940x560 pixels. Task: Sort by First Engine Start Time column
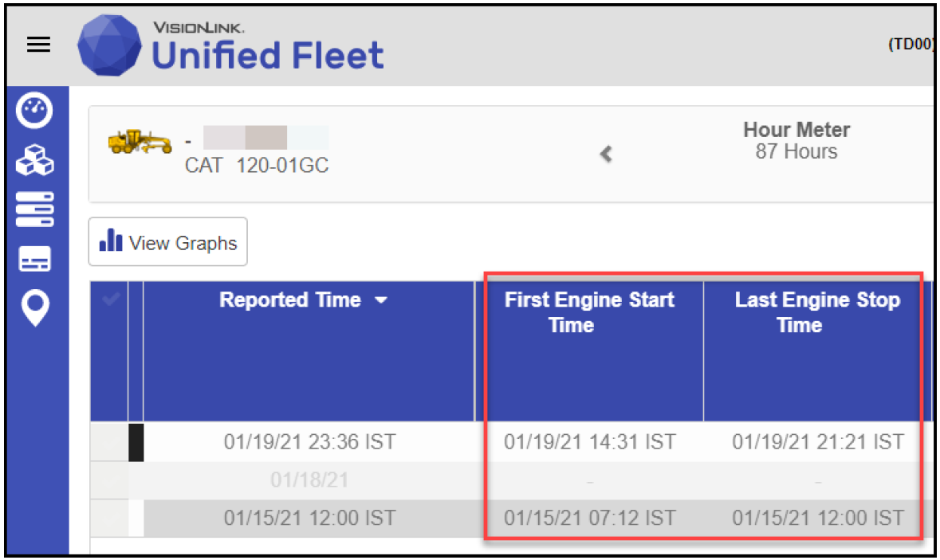click(x=589, y=312)
